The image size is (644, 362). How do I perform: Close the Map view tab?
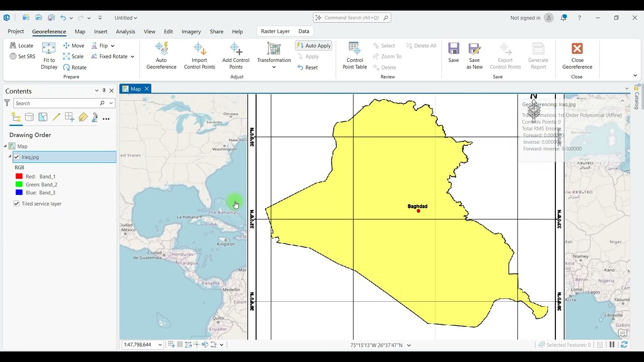147,89
